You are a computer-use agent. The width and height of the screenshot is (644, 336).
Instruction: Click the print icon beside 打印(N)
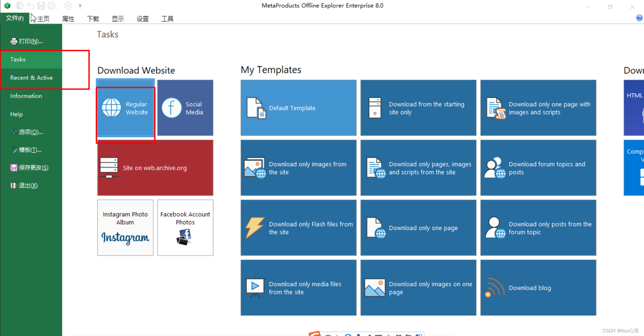coord(14,41)
